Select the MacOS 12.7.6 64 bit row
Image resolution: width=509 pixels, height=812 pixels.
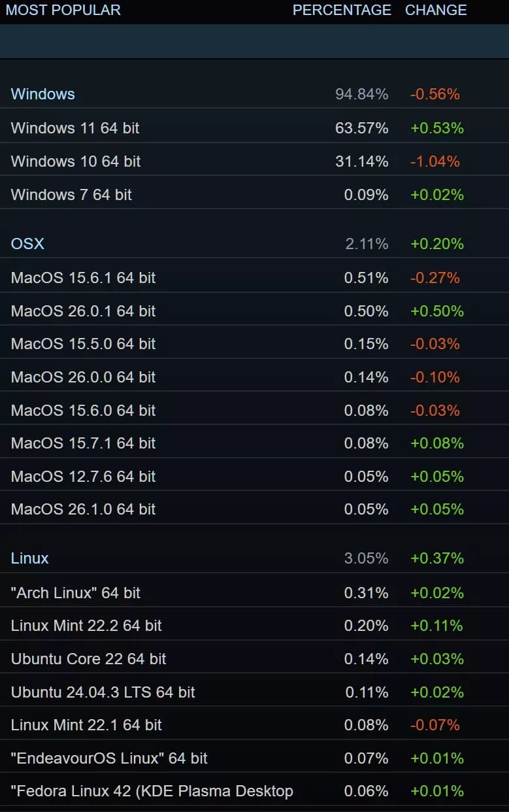(x=83, y=477)
